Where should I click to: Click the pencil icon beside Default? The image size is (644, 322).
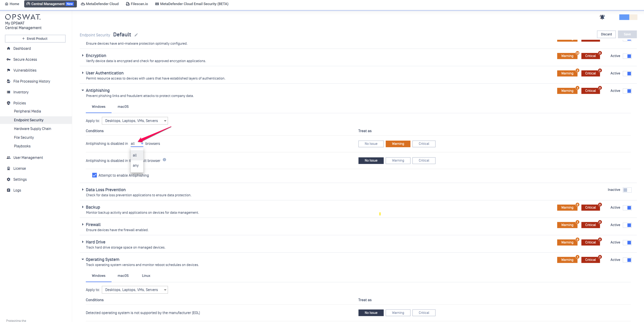[136, 35]
